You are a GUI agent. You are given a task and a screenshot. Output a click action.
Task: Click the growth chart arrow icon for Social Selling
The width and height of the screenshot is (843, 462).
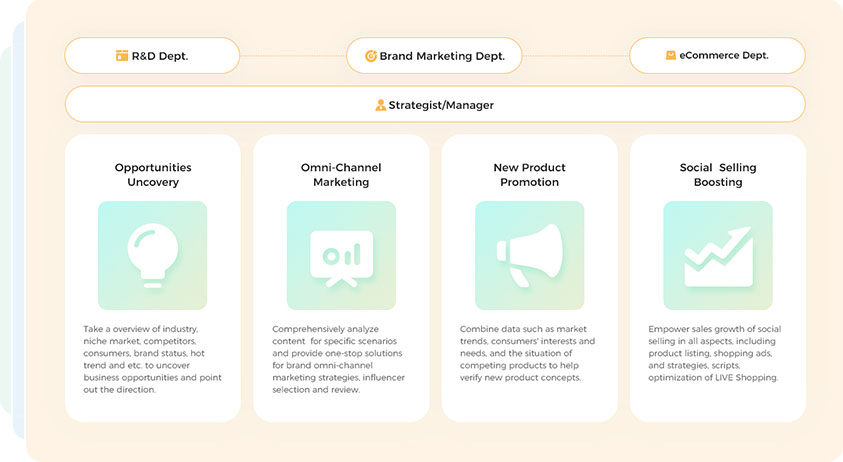tap(718, 255)
